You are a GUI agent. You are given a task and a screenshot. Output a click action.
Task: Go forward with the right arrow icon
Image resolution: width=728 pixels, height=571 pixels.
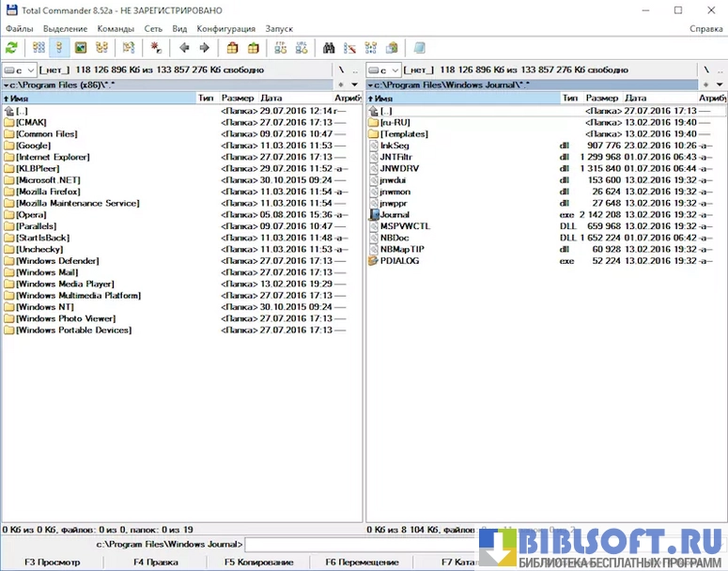coord(203,48)
